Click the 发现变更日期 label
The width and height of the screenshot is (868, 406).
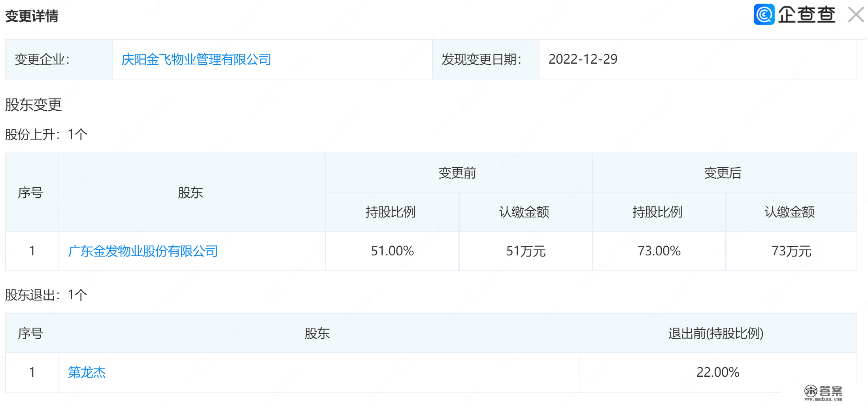[x=481, y=60]
